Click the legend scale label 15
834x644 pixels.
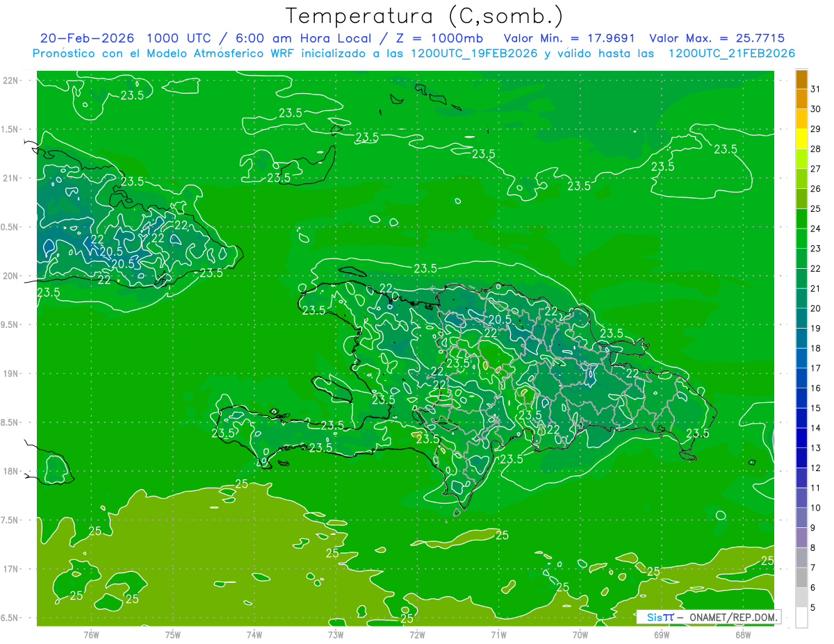816,408
